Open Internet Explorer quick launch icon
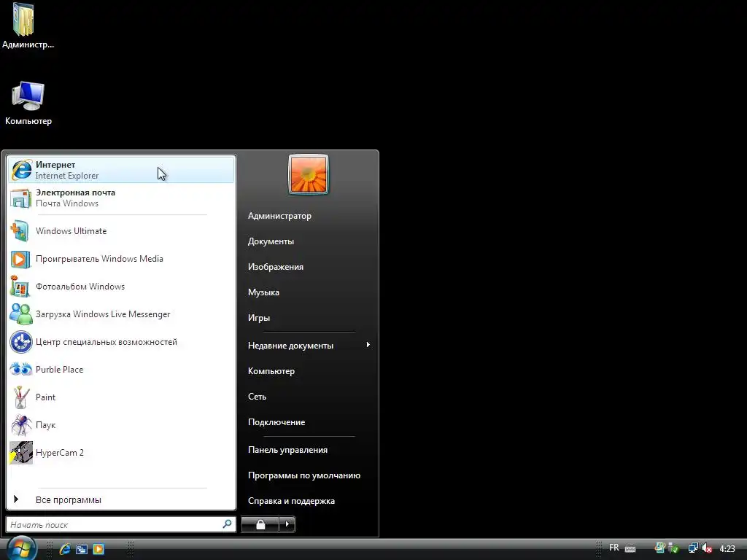Screen dimensions: 747x560 [x=65, y=549]
